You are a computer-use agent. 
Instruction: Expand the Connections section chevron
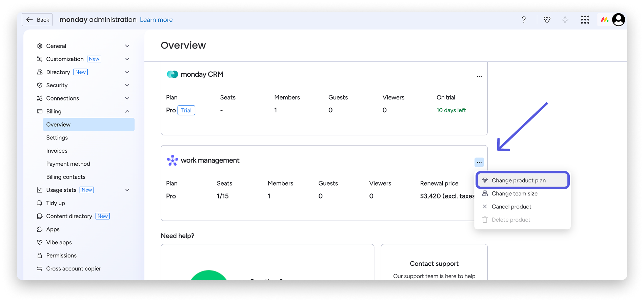127,98
